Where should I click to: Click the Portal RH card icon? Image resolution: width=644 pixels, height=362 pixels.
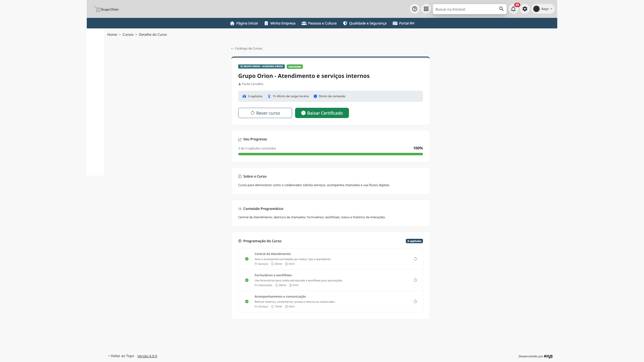click(x=395, y=23)
